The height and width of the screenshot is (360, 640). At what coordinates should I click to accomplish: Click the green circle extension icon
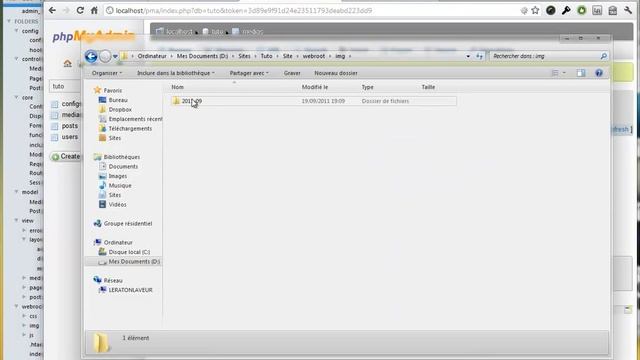pyautogui.click(x=582, y=11)
